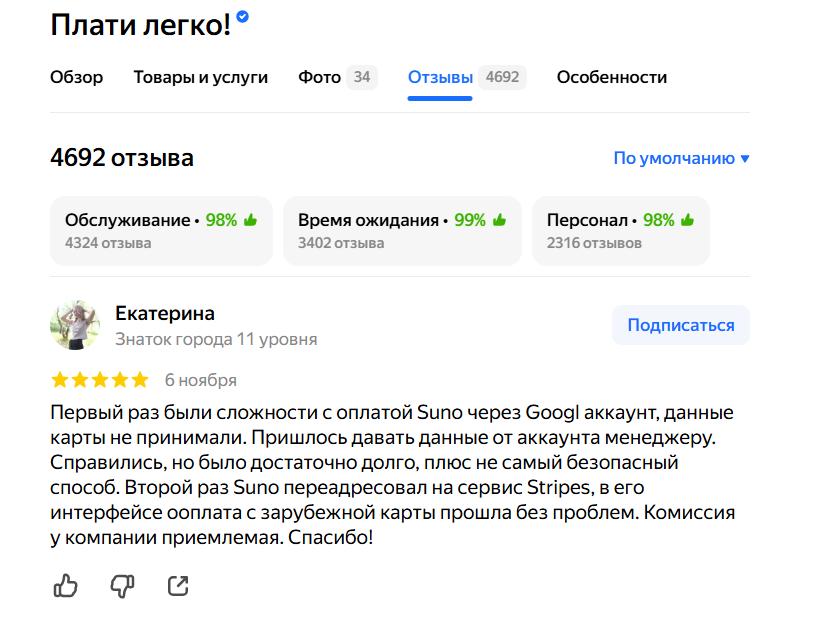Filter reviews by Персонал category
Viewport: 839px width, 617px height.
click(x=620, y=230)
